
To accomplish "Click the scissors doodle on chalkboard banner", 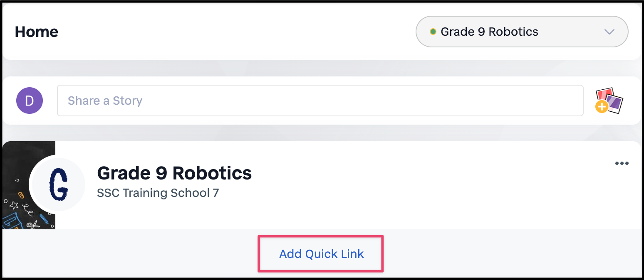I will click(33, 225).
